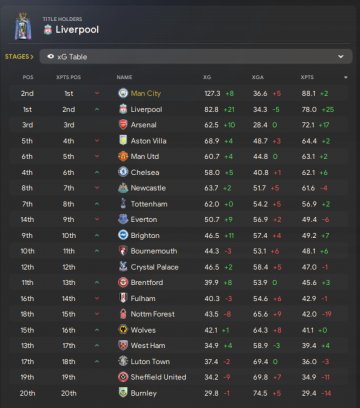This screenshot has height=408, width=360.
Task: Open the Newcastle team link
Action: pyautogui.click(x=148, y=188)
